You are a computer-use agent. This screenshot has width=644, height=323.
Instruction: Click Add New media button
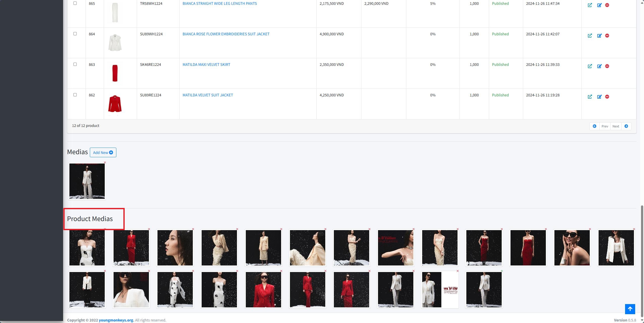pyautogui.click(x=103, y=152)
